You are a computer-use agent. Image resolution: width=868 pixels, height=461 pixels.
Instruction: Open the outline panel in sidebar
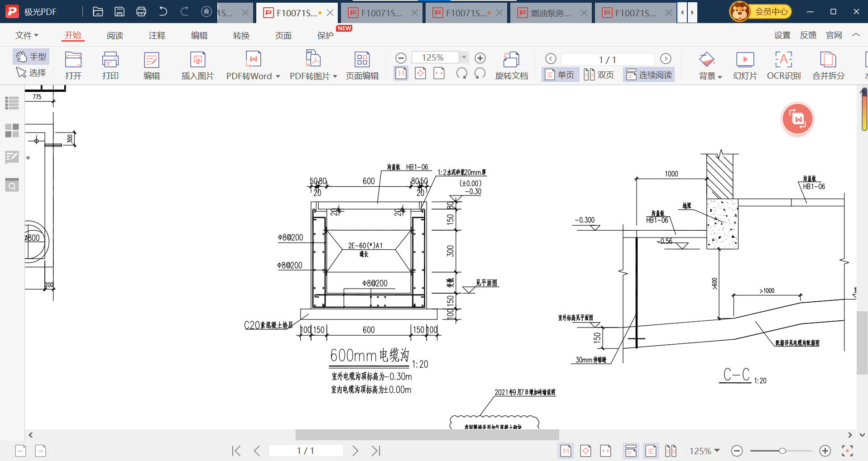point(12,103)
